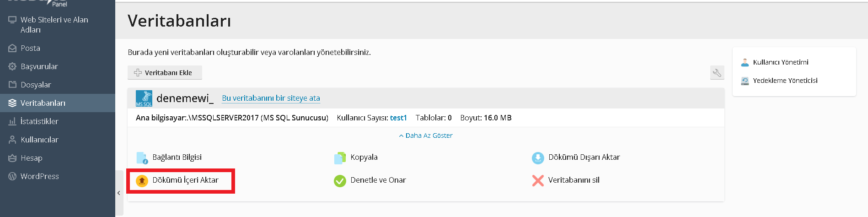Click Veritabanını sil delete icon
The width and height of the screenshot is (868, 217).
538,181
